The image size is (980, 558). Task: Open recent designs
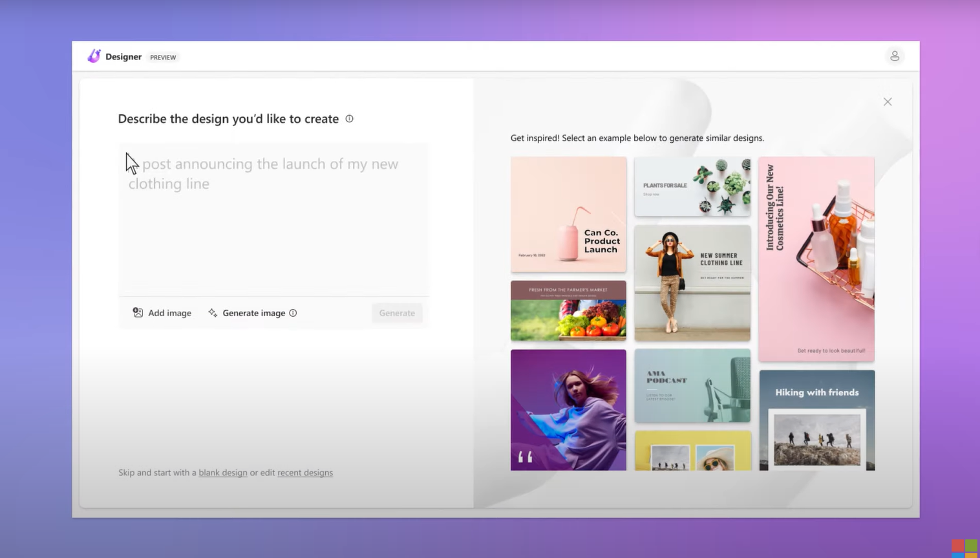click(x=304, y=473)
